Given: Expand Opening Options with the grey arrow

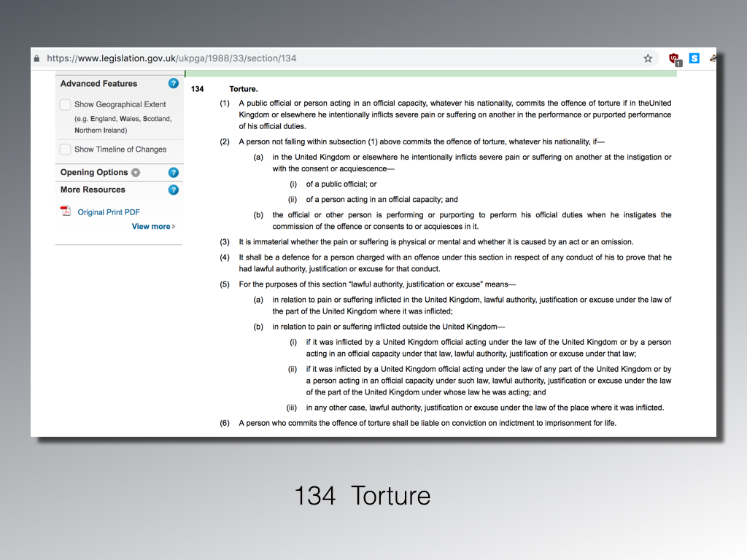Looking at the screenshot, I should 136,173.
